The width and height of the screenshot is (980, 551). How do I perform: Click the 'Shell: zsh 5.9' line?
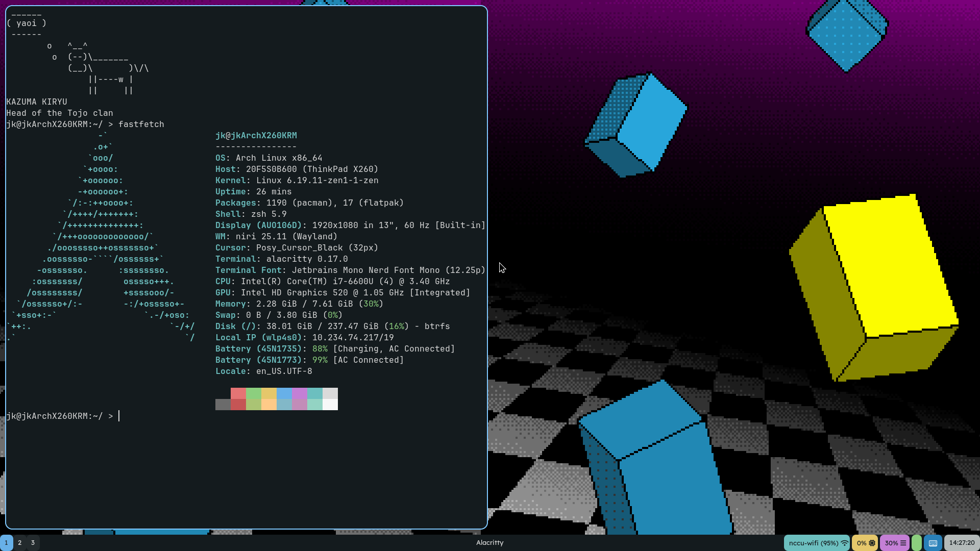(x=251, y=214)
